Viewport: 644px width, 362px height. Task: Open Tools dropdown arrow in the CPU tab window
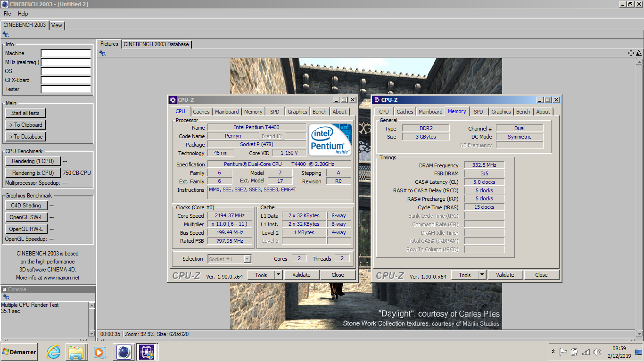pos(278,275)
